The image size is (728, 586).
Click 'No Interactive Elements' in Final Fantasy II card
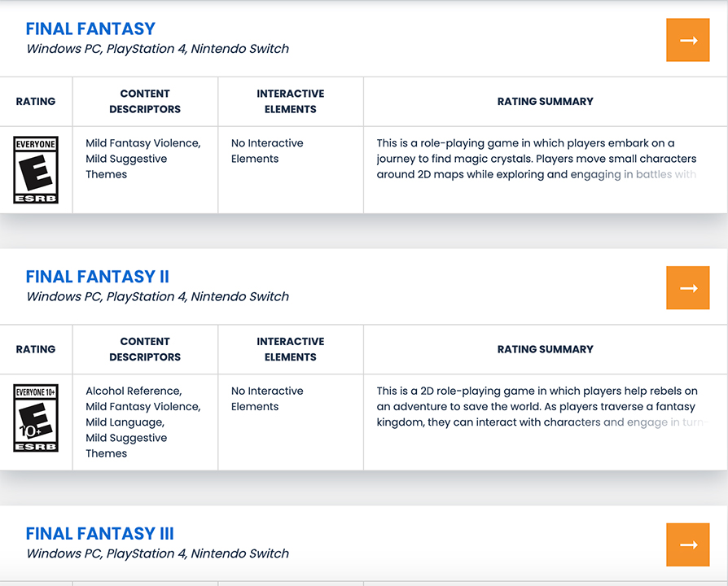pos(267,399)
